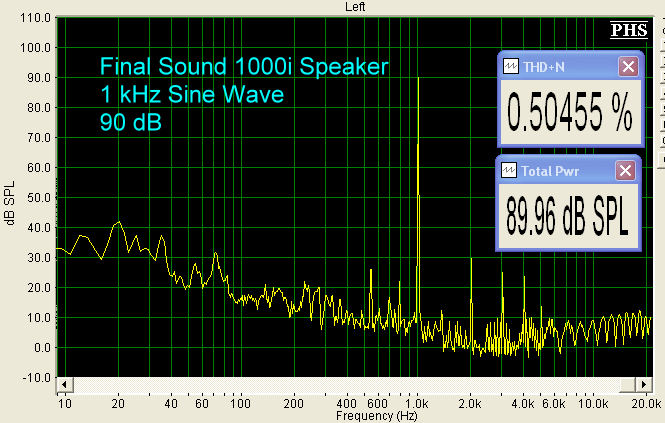This screenshot has height=423, width=665.
Task: Click the THD+N window waveform icon
Action: point(511,67)
